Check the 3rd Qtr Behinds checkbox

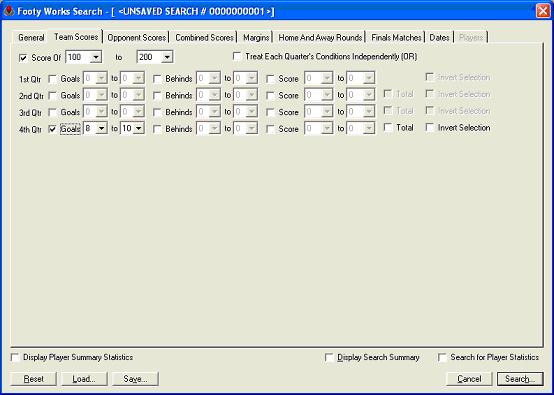pos(158,113)
